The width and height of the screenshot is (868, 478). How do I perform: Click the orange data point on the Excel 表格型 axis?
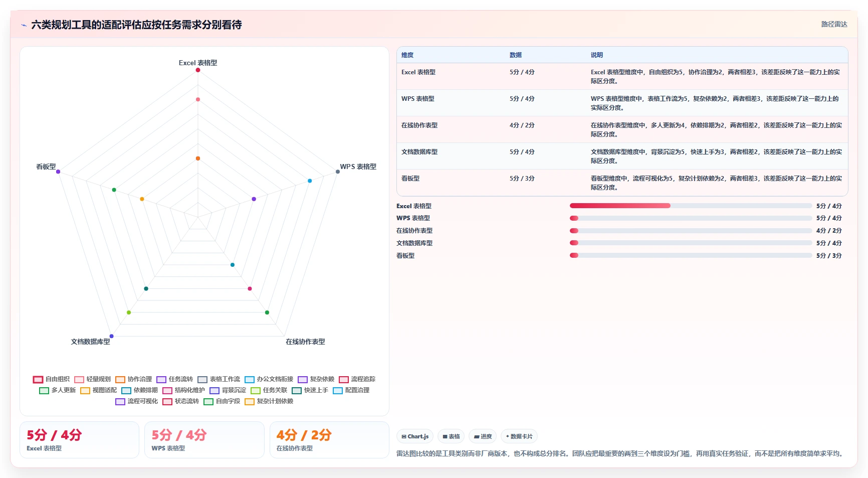(198, 158)
